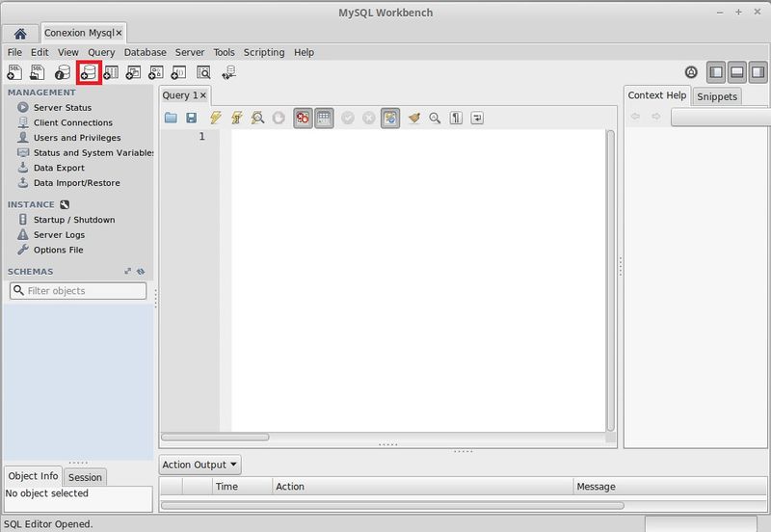Image resolution: width=771 pixels, height=532 pixels.
Task: Click the preferences icon at top right
Action: pos(691,72)
